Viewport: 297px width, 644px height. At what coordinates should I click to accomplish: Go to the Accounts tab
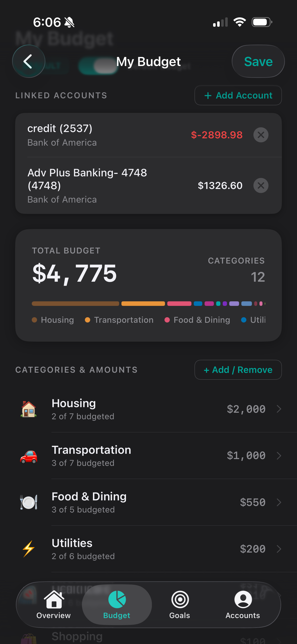pyautogui.click(x=243, y=605)
